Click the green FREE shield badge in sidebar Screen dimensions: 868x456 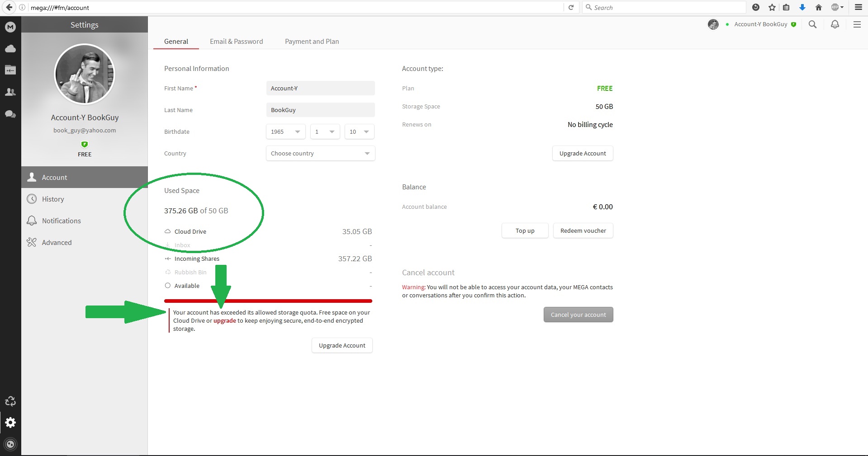(85, 144)
